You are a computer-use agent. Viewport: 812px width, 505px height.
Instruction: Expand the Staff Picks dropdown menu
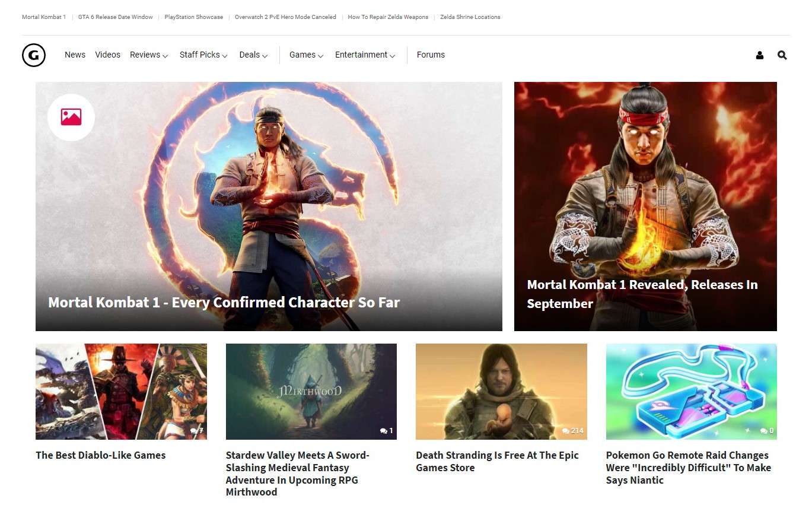click(203, 55)
